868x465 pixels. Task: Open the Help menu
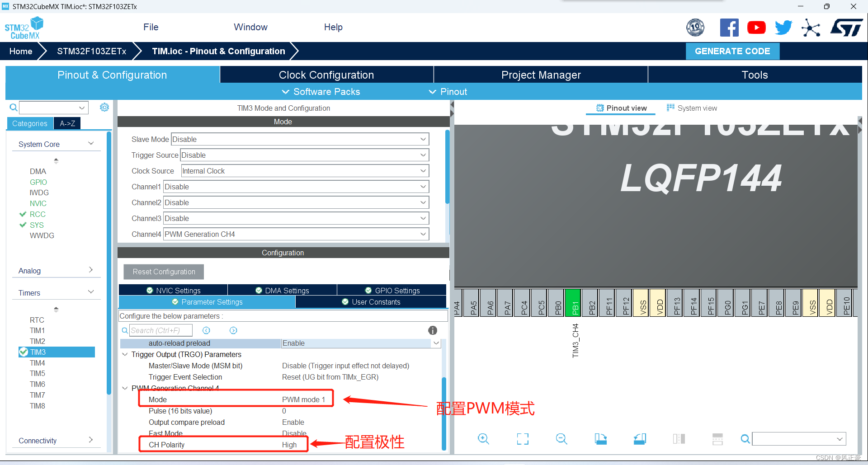point(333,27)
